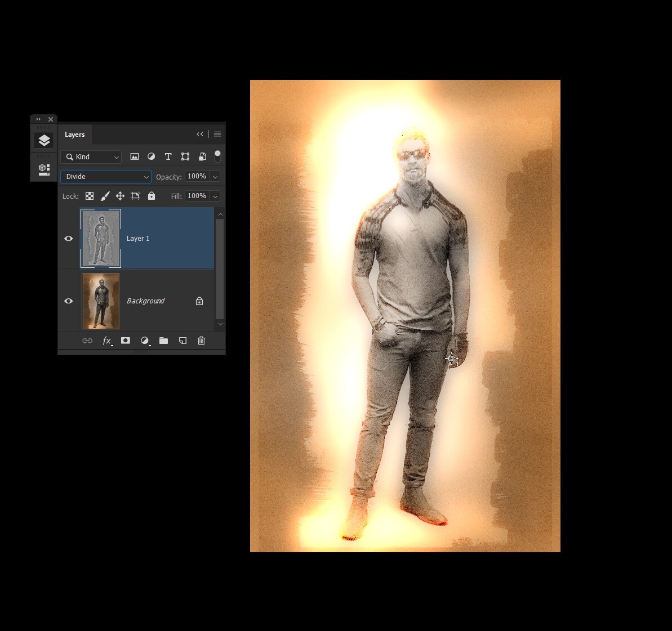Screen dimensions: 672x631
Task: Open the Fill slider arrow
Action: 215,196
